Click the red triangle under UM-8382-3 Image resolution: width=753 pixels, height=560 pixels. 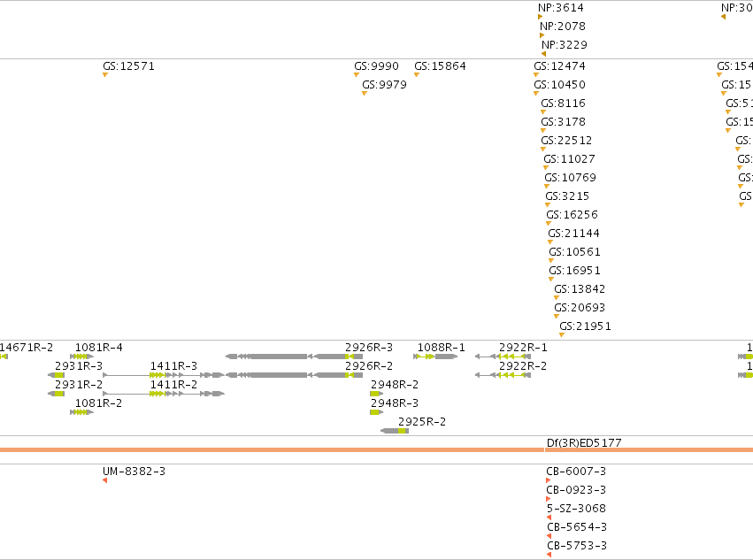(x=104, y=480)
